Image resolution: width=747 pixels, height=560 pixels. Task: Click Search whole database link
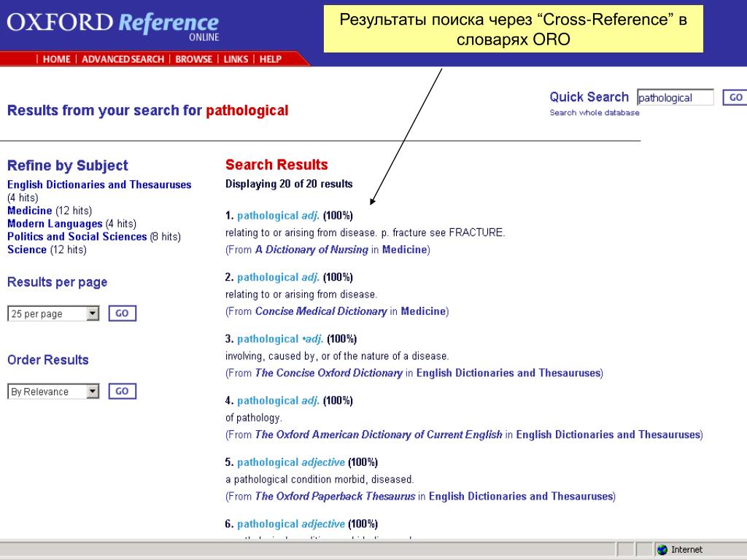pos(594,113)
